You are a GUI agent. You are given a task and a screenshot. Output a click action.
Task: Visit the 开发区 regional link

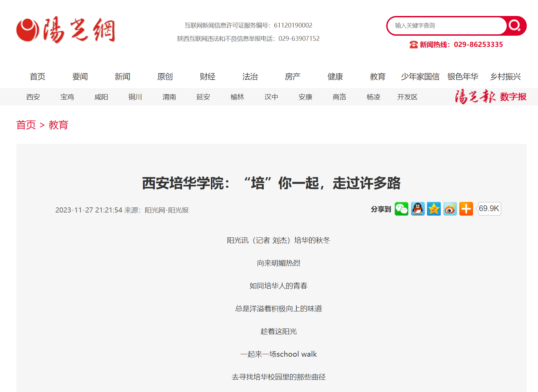tap(407, 97)
